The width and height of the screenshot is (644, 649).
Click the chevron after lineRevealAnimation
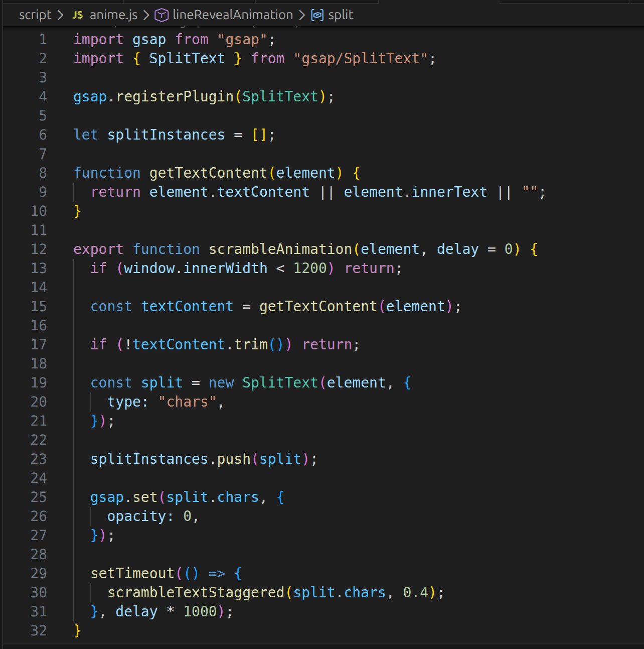[301, 15]
